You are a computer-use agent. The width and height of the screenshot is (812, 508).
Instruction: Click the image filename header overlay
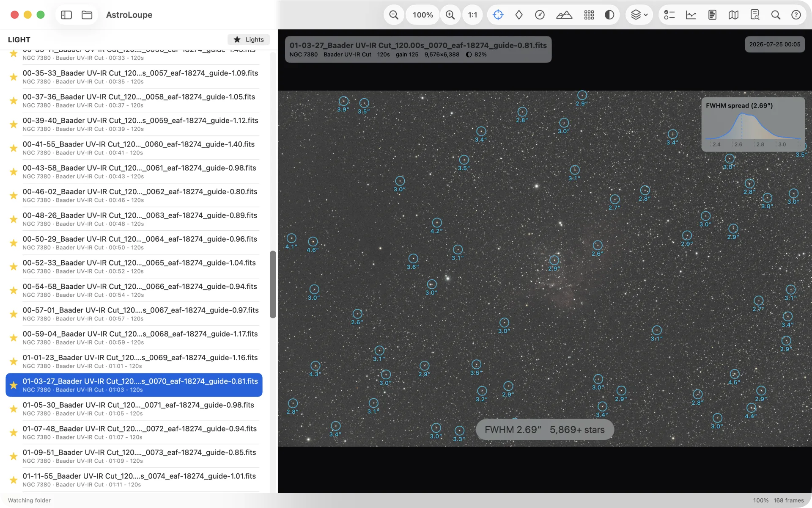418,50
